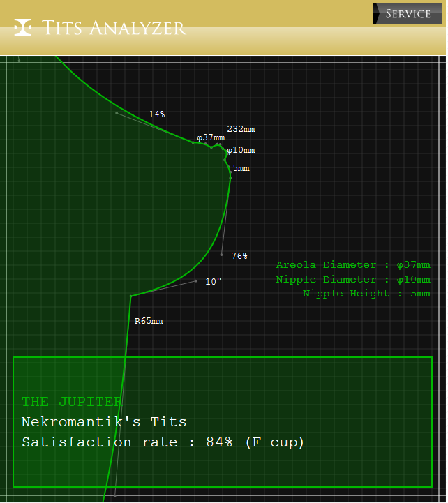Click the "THE JUPITER" result heading
448x503 pixels.
pyautogui.click(x=72, y=403)
